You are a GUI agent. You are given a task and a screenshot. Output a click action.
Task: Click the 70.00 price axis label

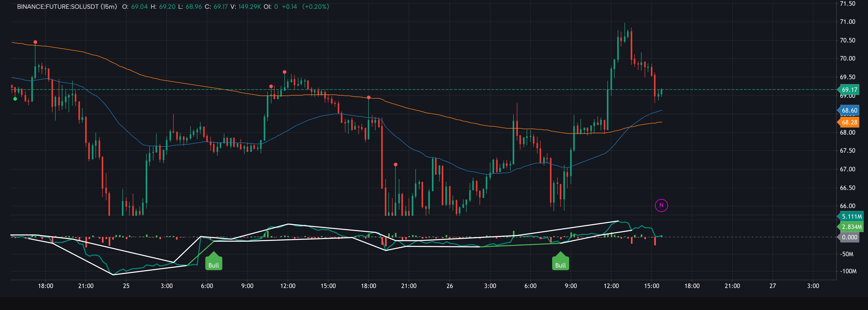pyautogui.click(x=848, y=58)
